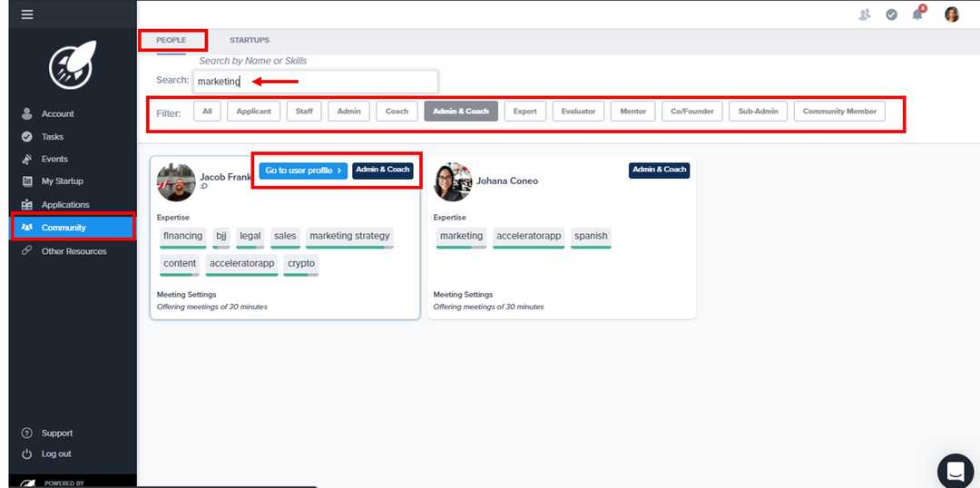Click the sales expertise tag
Viewport: 980px width, 488px height.
click(x=285, y=236)
